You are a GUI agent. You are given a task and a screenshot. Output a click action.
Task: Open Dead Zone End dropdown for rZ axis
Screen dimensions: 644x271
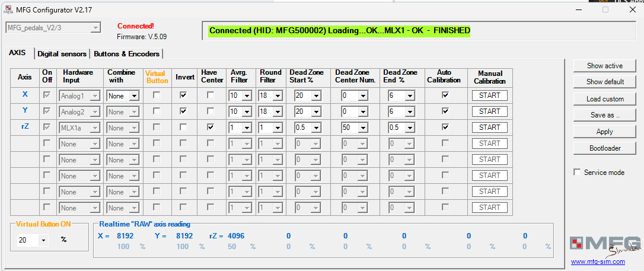click(x=410, y=127)
